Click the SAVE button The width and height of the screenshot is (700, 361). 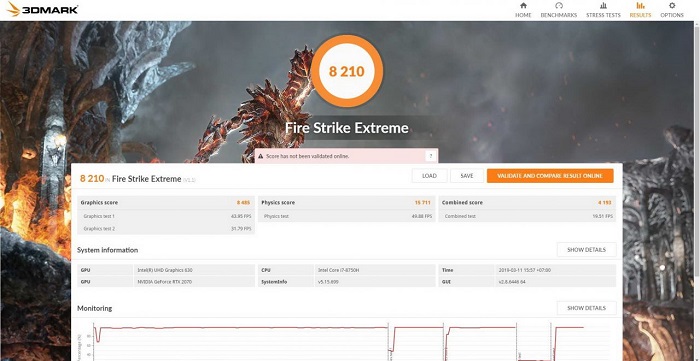467,176
